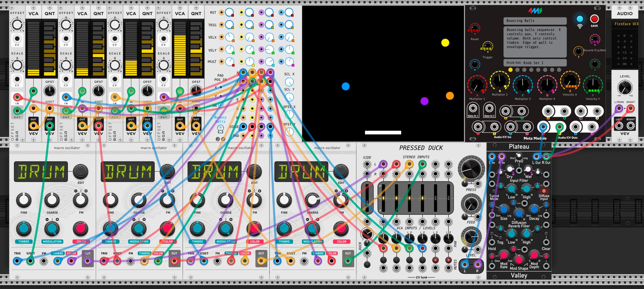
Task: Click the yellow Trigger knob on Meta Module
Action: coord(487,46)
